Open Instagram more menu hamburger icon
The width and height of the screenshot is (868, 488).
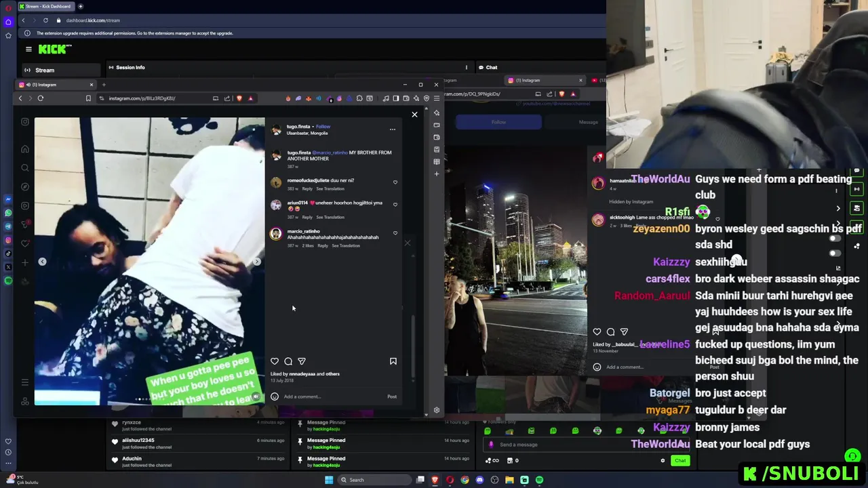pyautogui.click(x=25, y=382)
